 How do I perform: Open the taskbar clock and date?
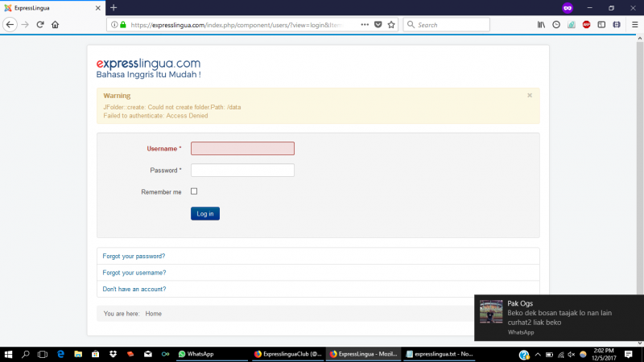604,355
